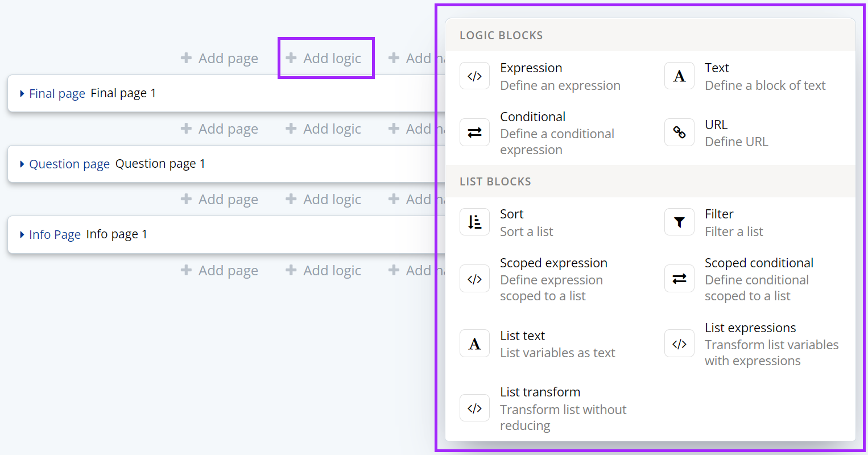Click Add page above Final page 1

220,57
